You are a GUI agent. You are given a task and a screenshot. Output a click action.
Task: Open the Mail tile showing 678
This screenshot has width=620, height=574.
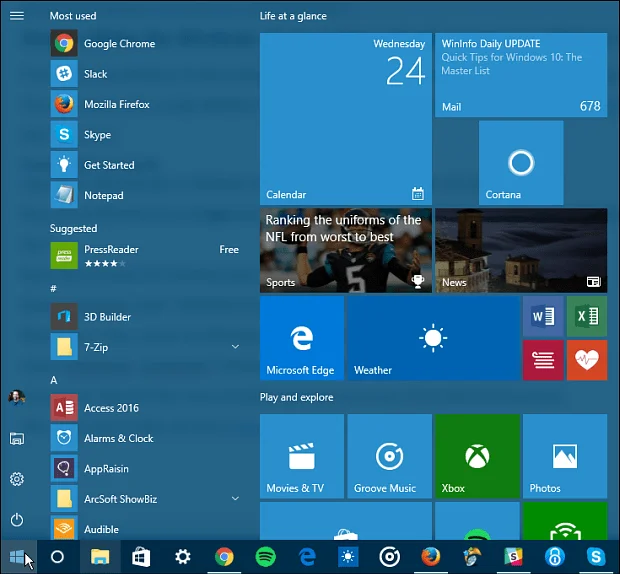pyautogui.click(x=521, y=75)
